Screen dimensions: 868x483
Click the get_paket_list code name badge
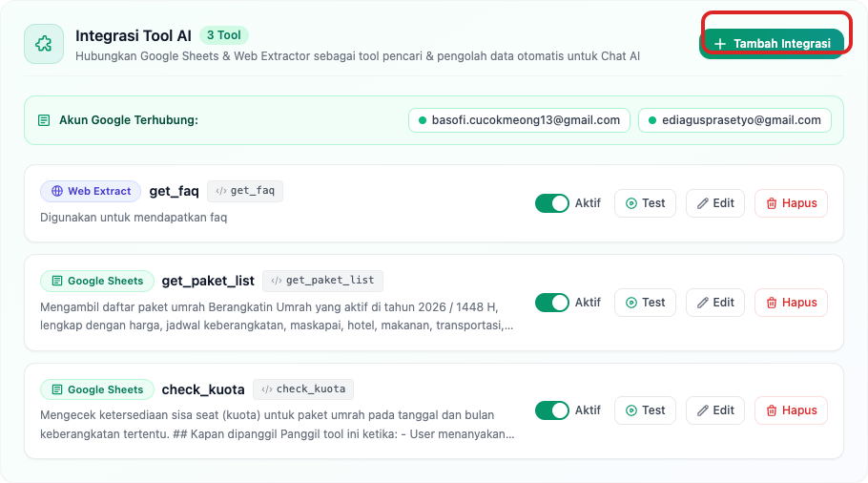click(322, 281)
